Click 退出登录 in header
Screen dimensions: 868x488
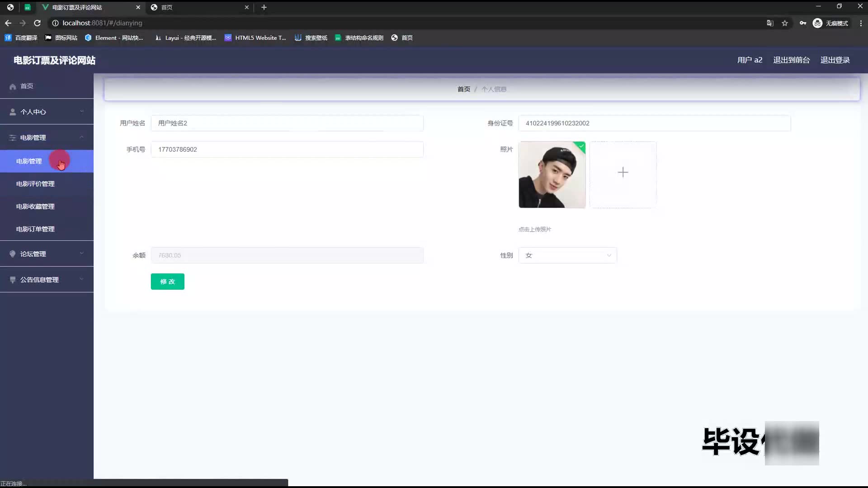[835, 60]
